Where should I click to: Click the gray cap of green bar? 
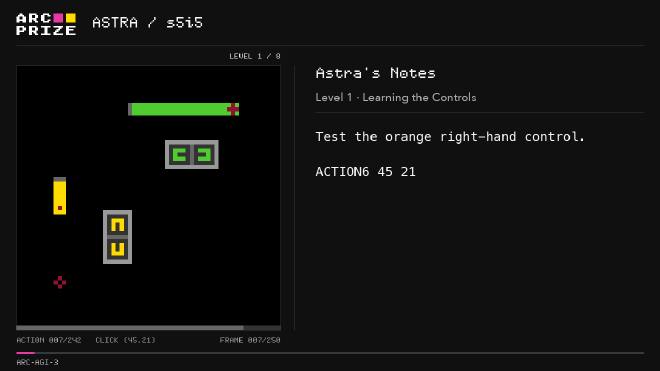[x=130, y=109]
